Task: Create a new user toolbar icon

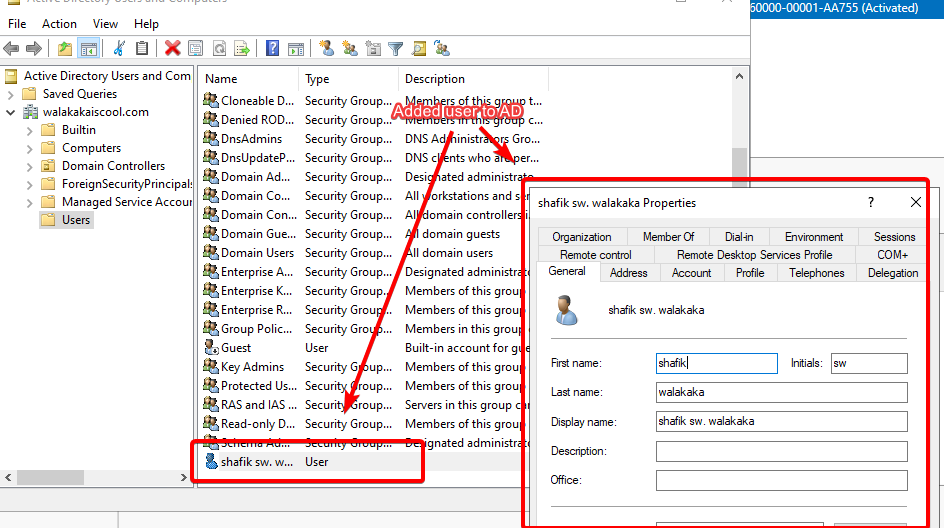Action: [327, 48]
